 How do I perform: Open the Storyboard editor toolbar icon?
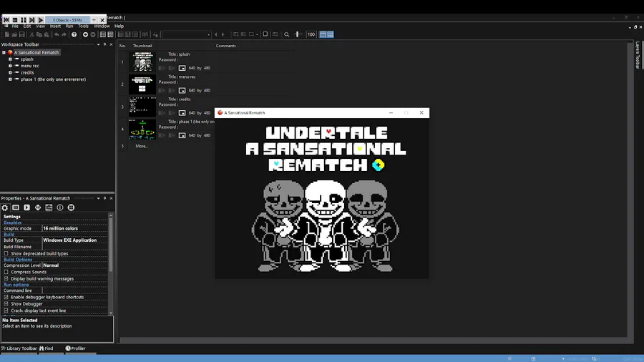point(102,34)
